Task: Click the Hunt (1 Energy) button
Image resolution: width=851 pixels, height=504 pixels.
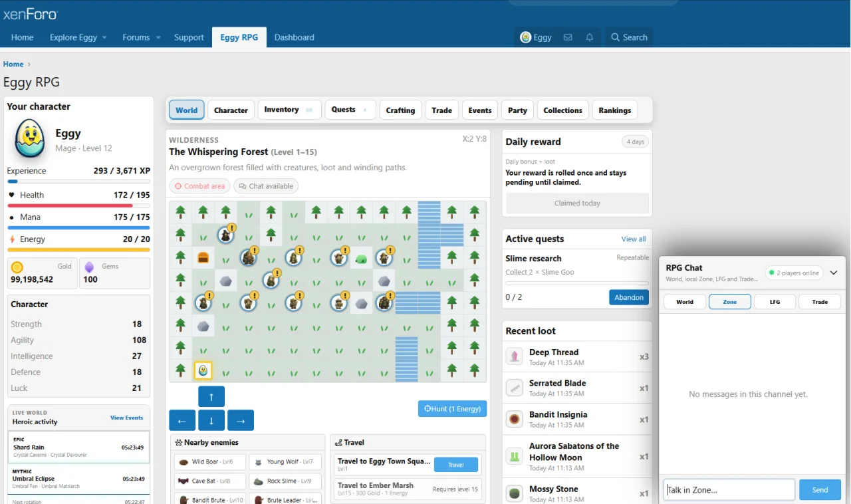Action: tap(452, 409)
